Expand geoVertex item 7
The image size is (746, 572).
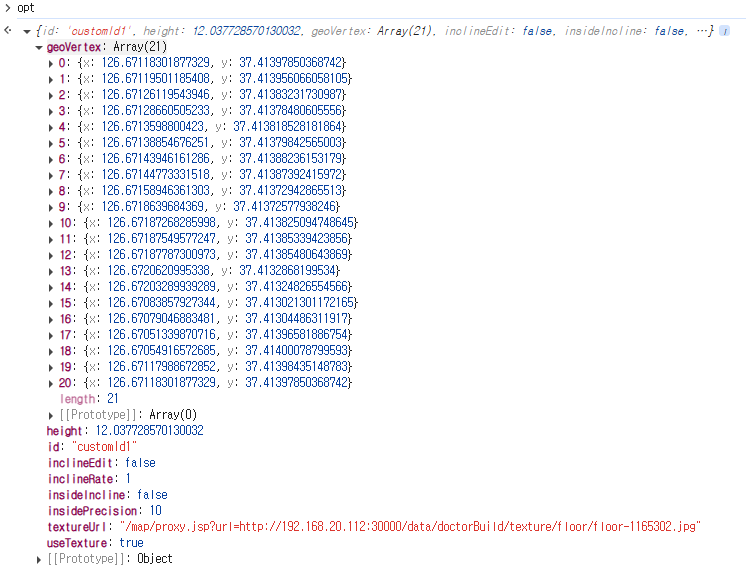51,176
